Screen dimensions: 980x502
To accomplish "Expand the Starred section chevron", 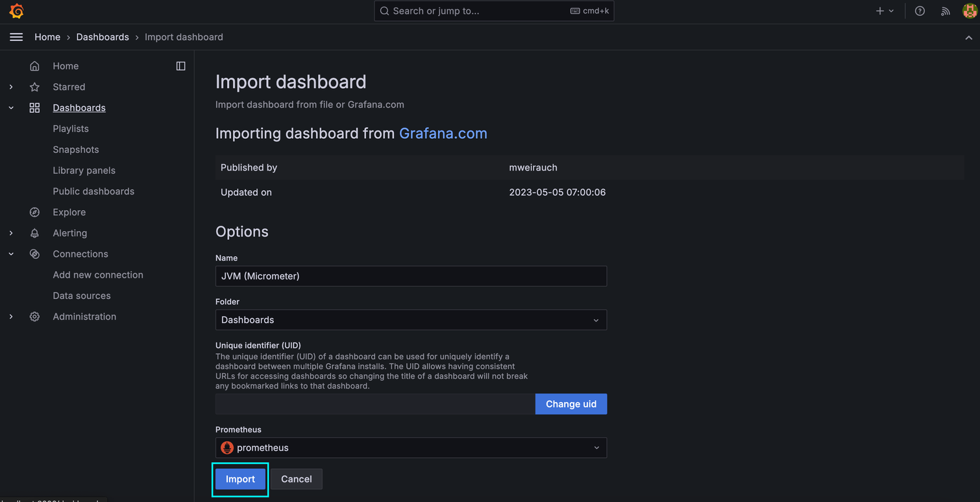I will point(11,87).
